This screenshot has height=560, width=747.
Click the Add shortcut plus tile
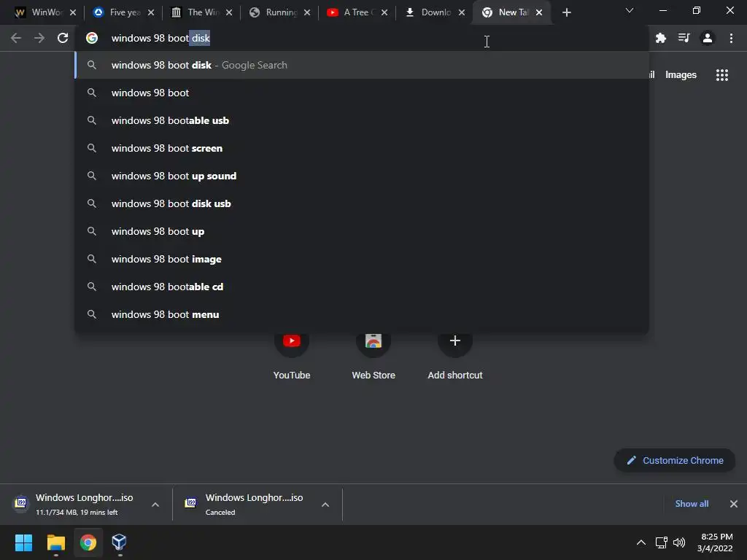click(455, 356)
